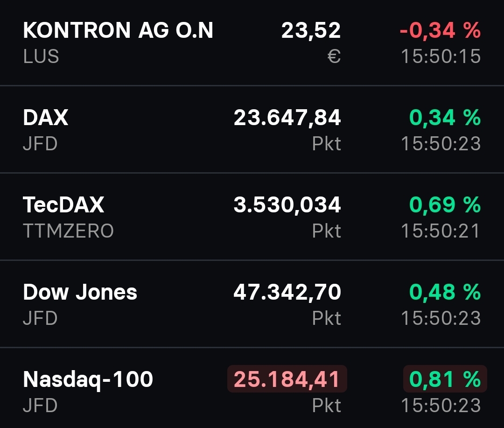Image resolution: width=504 pixels, height=428 pixels.
Task: Click the TecDAX value 3.530,034
Action: (x=287, y=205)
